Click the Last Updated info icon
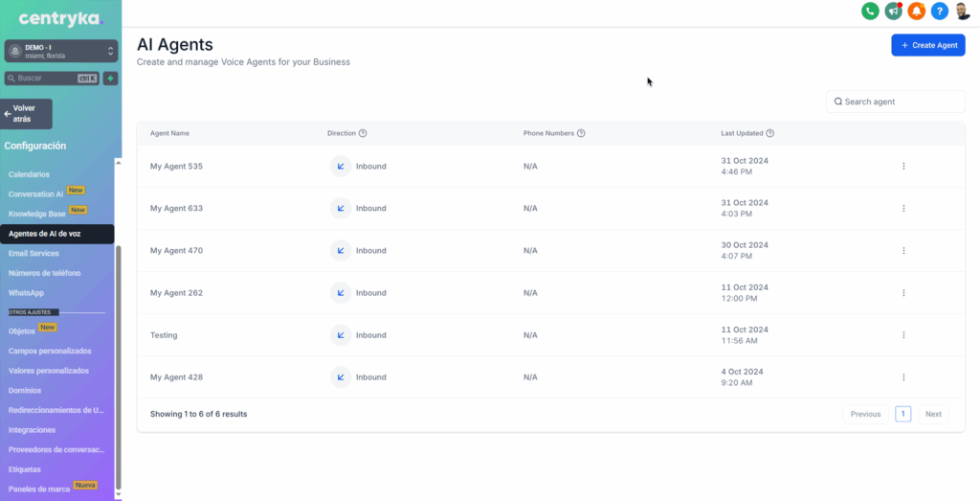The image size is (980, 501). tap(770, 133)
